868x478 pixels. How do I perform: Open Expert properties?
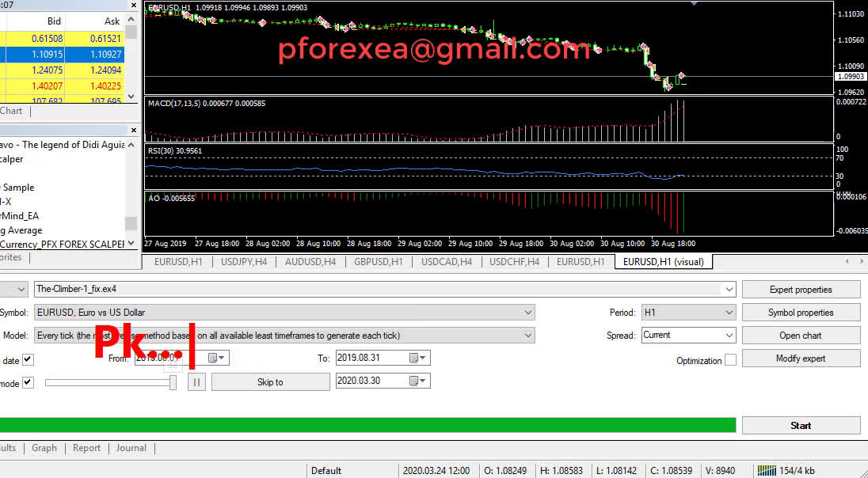coord(800,290)
